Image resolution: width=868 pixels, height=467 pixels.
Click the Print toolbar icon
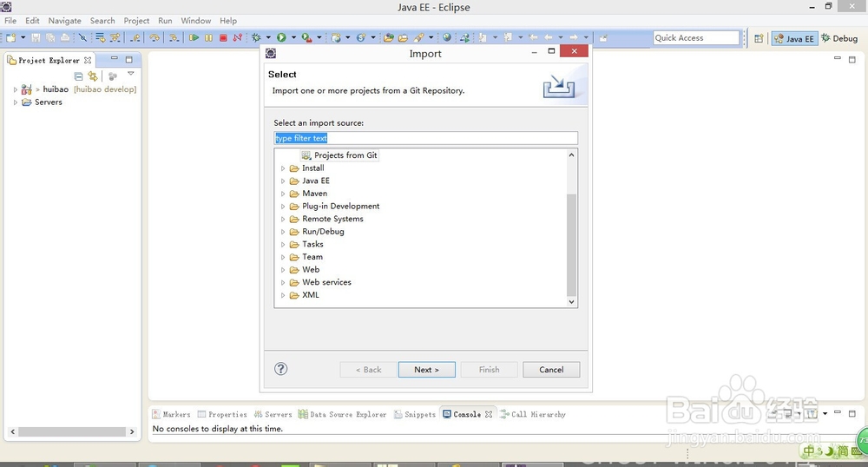[x=65, y=37]
